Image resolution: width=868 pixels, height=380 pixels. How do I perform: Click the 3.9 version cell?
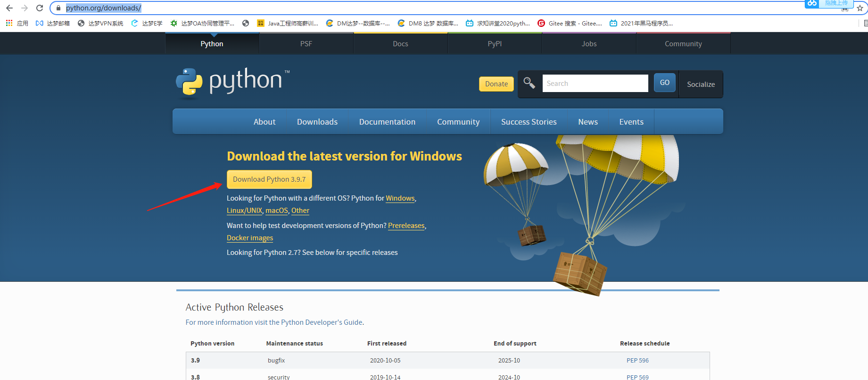[195, 361]
